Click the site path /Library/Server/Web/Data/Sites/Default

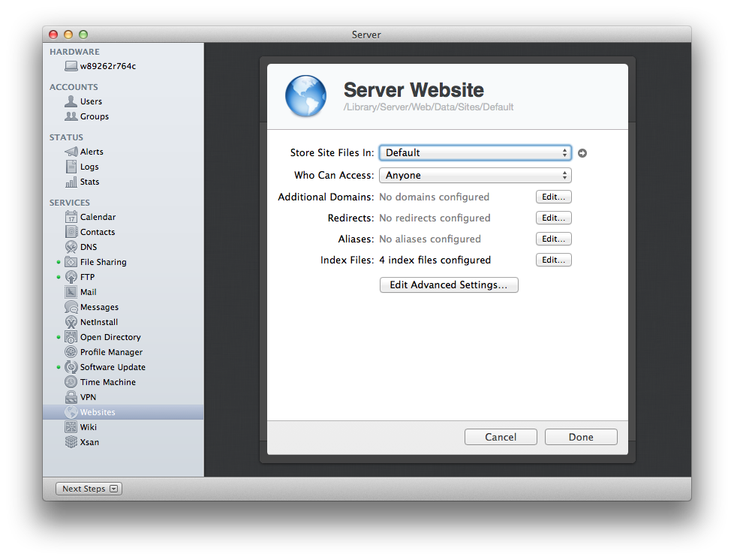(429, 107)
